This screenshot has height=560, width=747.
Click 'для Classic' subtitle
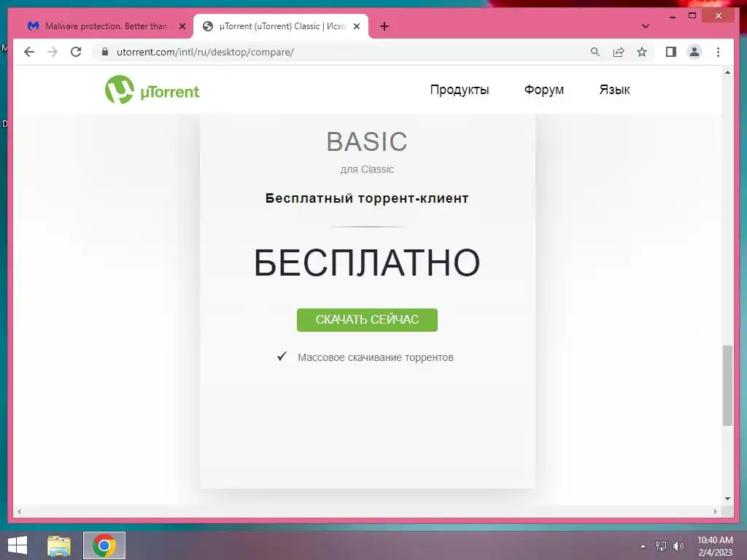coord(367,169)
